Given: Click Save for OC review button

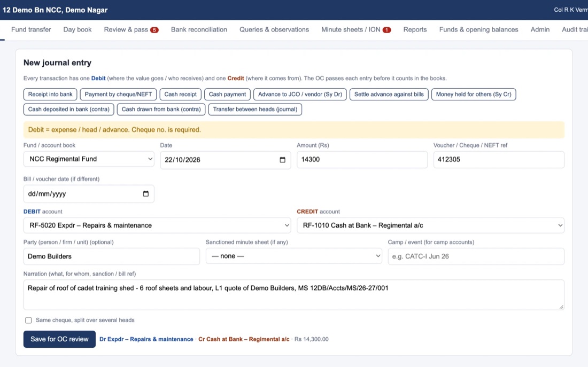Looking at the screenshot, I should click(x=59, y=339).
